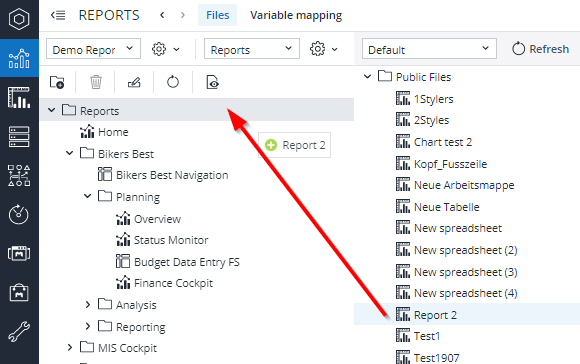This screenshot has width=580, height=364.
Task: Open the wrench administration sidebar icon
Action: [19, 331]
